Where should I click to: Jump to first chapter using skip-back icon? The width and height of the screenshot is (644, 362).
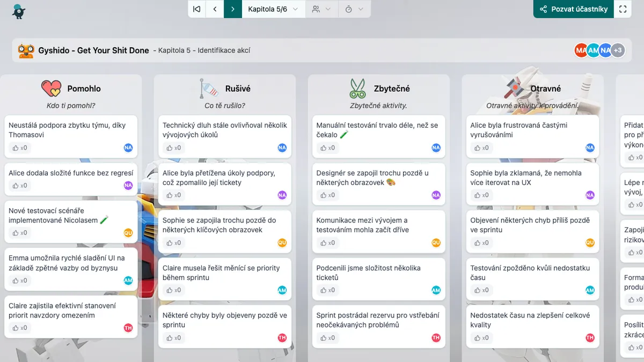point(197,9)
